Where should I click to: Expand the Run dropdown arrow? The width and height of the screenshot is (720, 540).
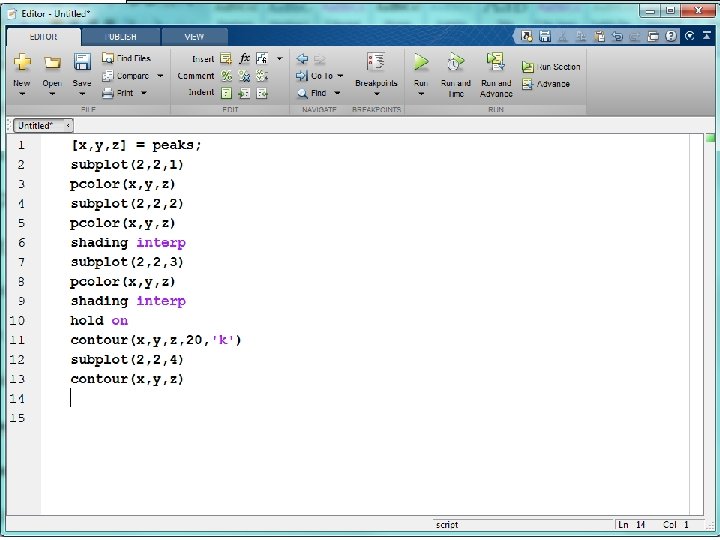click(x=421, y=94)
